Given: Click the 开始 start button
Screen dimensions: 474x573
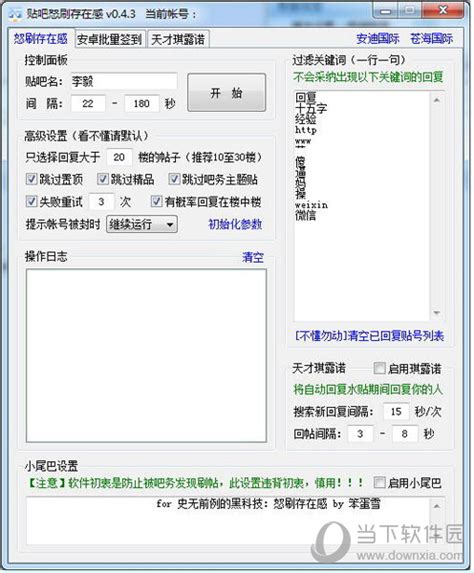Looking at the screenshot, I should coord(227,93).
